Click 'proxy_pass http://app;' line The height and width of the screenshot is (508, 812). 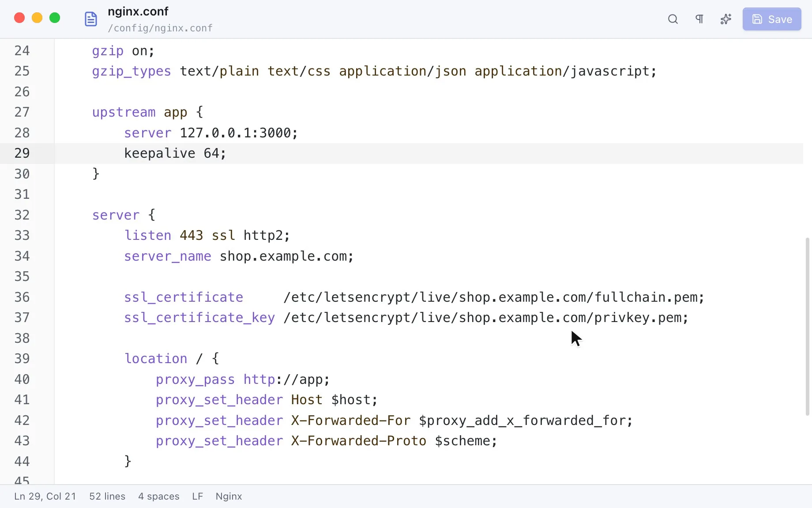[x=243, y=379]
